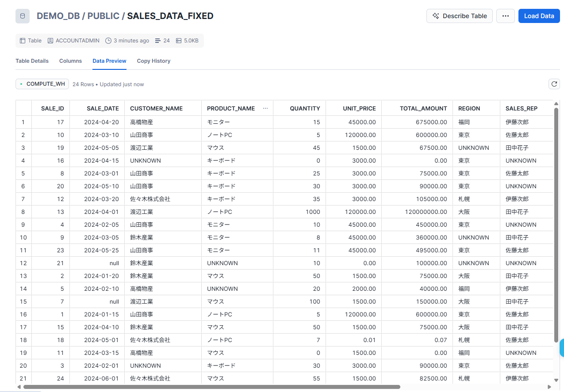Click the 0.07 total amount cell
564x392 pixels.
pyautogui.click(x=417, y=340)
